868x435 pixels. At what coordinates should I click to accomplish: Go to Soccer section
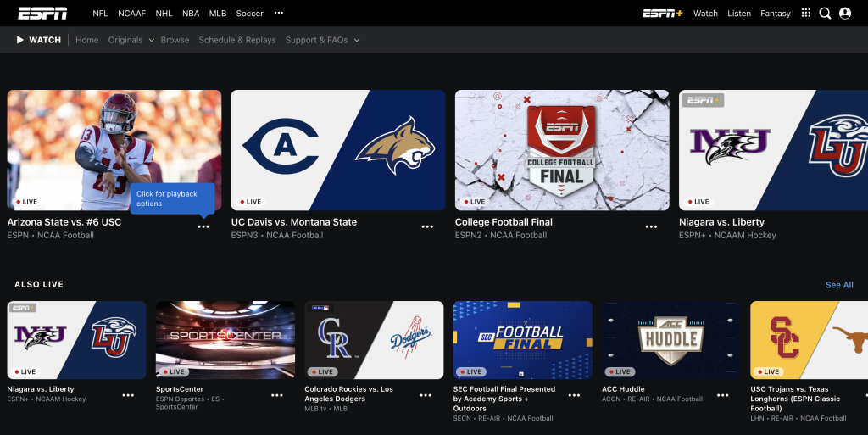250,14
